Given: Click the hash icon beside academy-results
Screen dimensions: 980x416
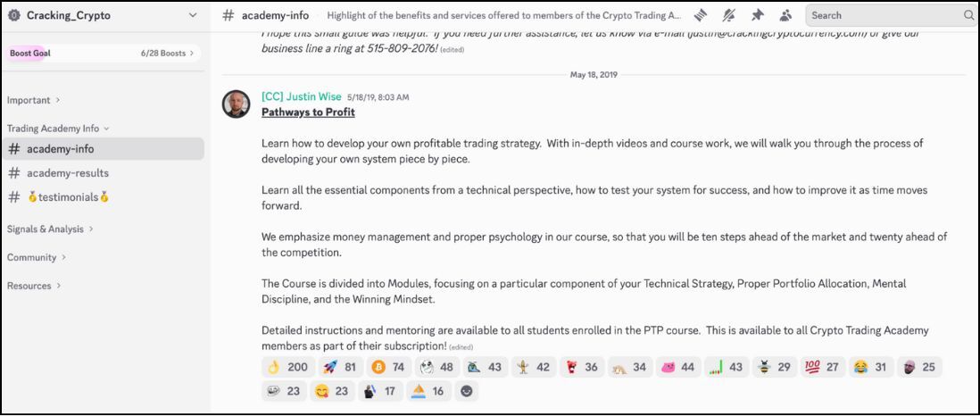Looking at the screenshot, I should tap(13, 173).
